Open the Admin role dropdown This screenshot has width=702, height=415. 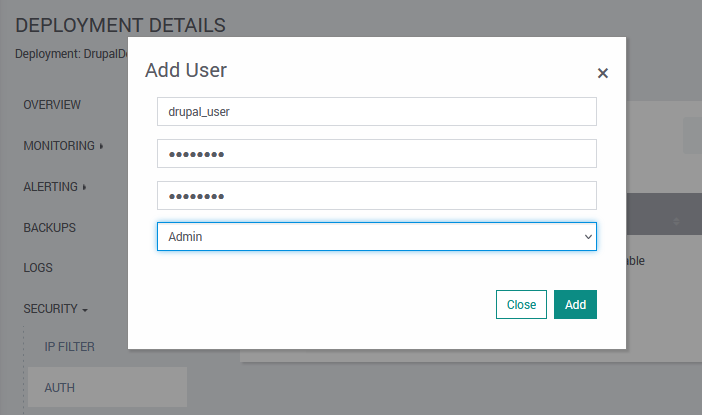(376, 236)
